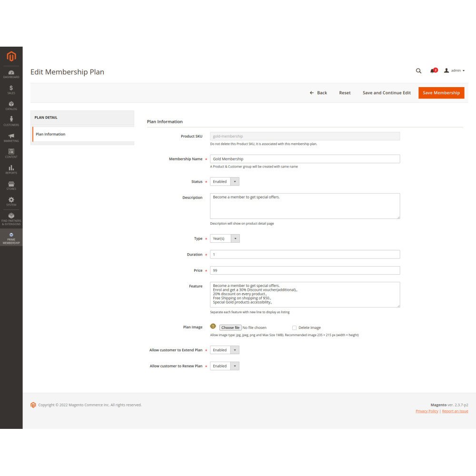The width and height of the screenshot is (476, 476).
Task: Click the Magento ver. 2.3.7-p2 text
Action: [449, 405]
